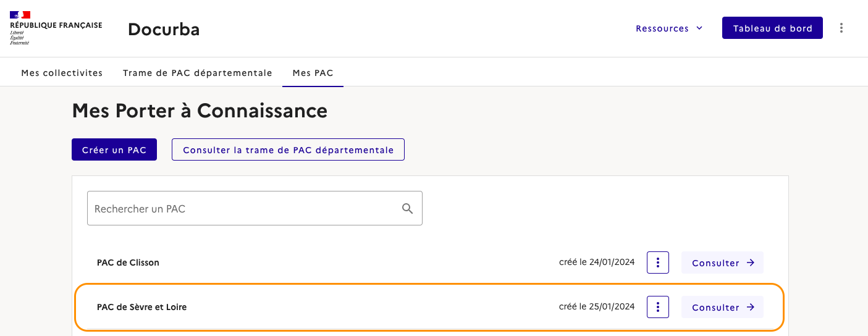Click arrow icon on Sèvre et Loire's Consulter button

751,307
